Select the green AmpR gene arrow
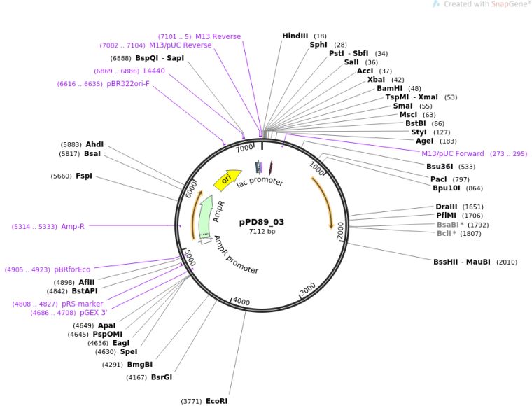 (205, 216)
